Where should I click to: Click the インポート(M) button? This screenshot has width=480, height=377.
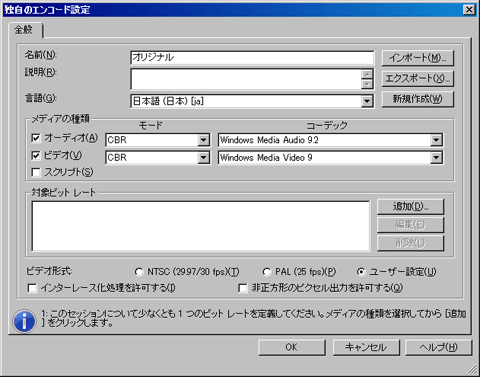point(418,58)
